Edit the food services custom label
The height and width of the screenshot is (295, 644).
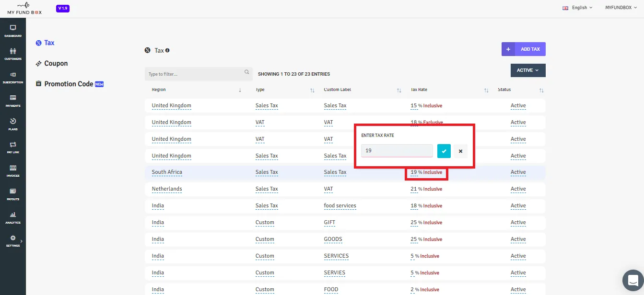[x=340, y=206]
